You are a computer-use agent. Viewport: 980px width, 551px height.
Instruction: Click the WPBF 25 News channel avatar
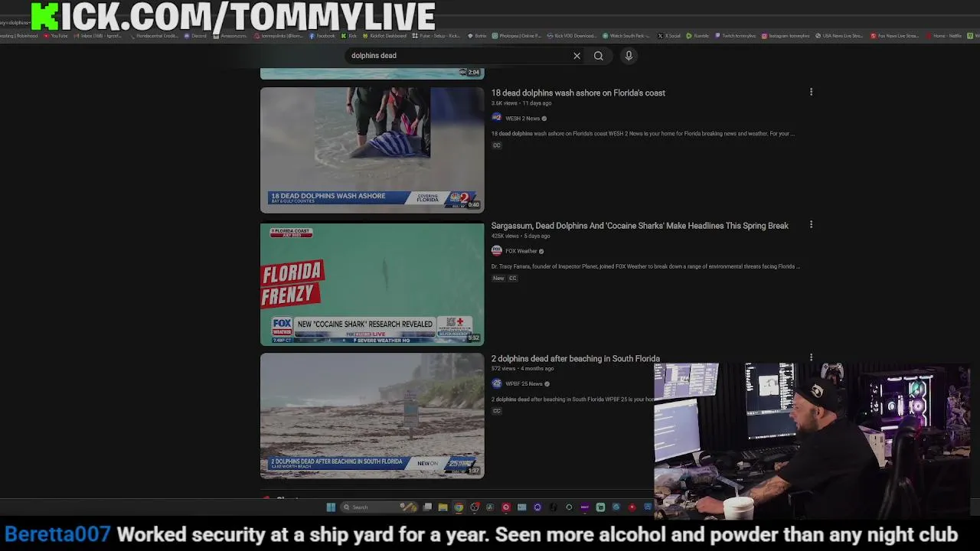496,383
